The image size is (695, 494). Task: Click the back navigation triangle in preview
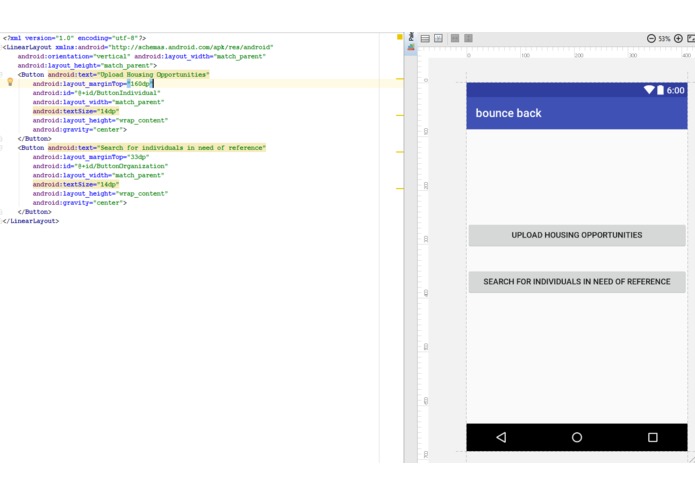[x=501, y=437]
